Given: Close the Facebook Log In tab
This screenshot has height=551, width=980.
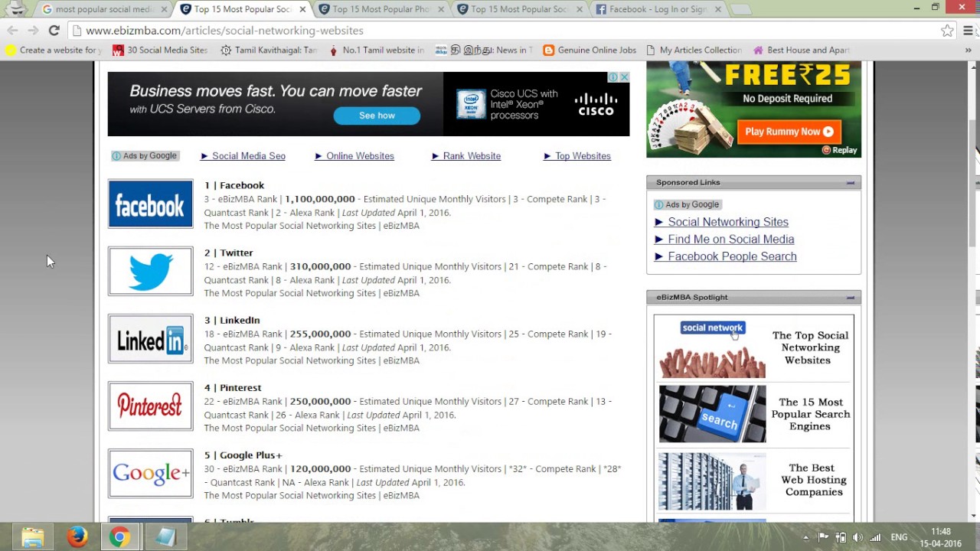Looking at the screenshot, I should [x=717, y=9].
